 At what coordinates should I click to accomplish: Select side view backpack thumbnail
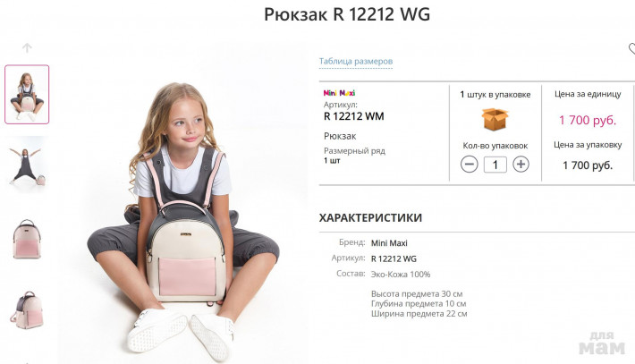point(27,310)
